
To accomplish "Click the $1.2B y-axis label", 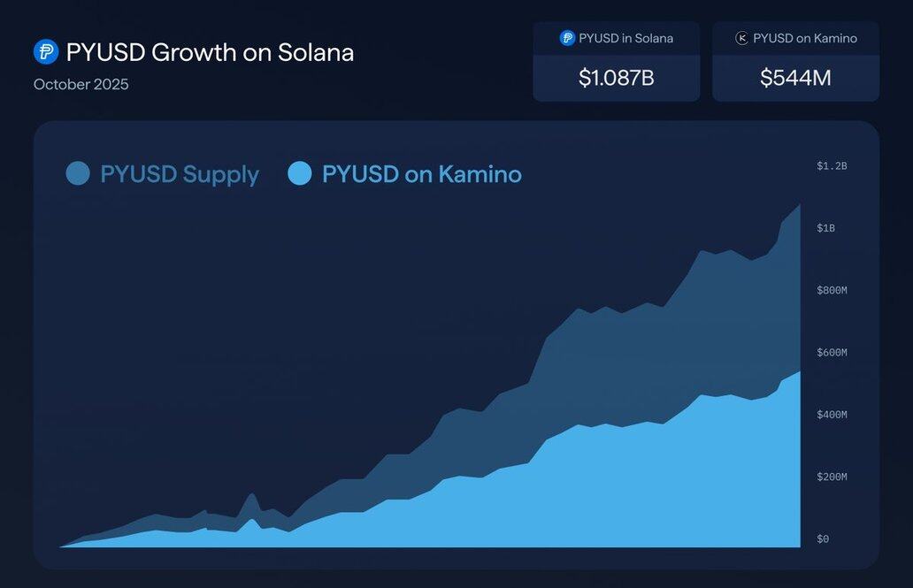I will (x=832, y=166).
